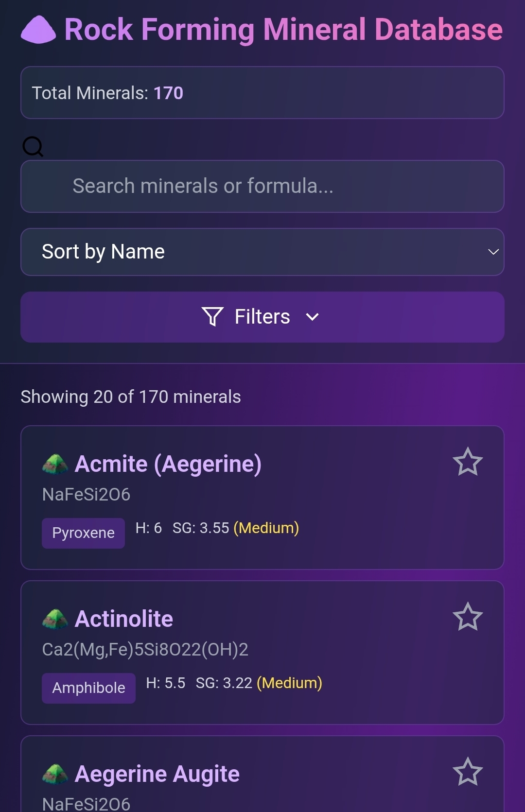Viewport: 525px width, 812px height.
Task: Favorite Acmite (Aegerine) with the star
Action: pyautogui.click(x=468, y=462)
